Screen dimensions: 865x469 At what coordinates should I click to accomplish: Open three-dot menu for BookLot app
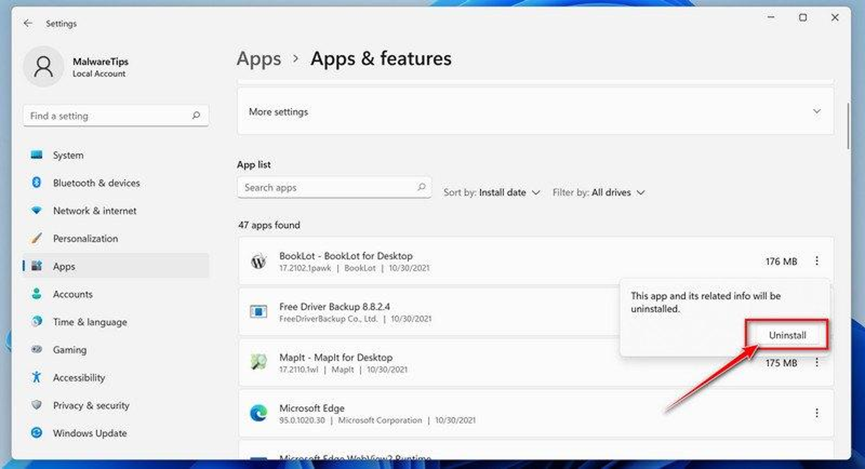(x=816, y=261)
